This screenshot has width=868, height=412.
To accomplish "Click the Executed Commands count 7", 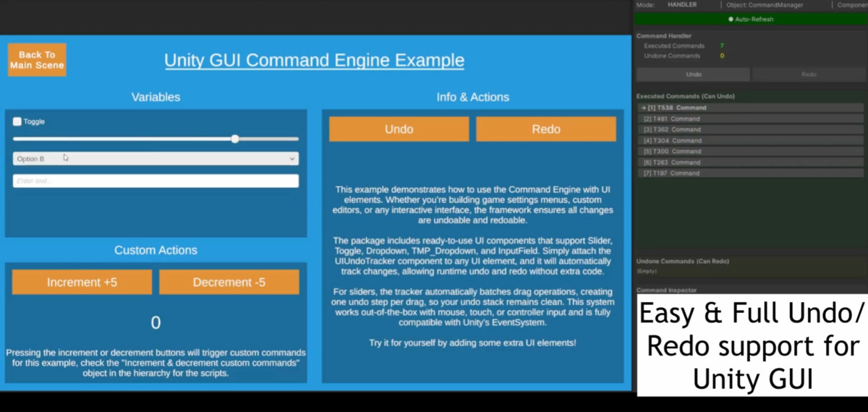I will point(722,46).
